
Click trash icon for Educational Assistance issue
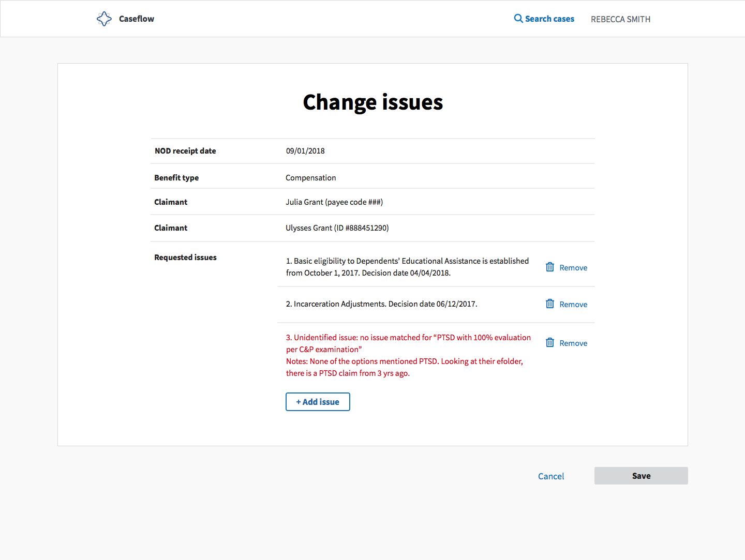pyautogui.click(x=550, y=267)
